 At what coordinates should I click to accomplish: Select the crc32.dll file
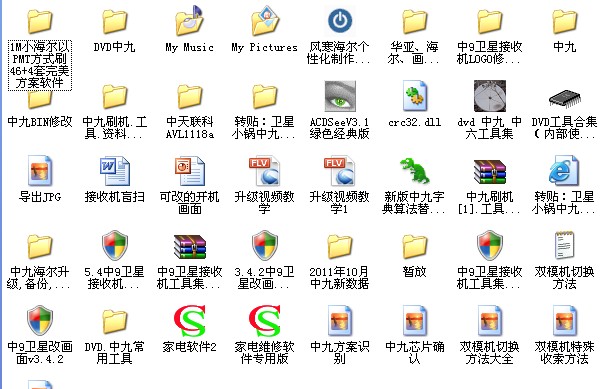pyautogui.click(x=415, y=96)
